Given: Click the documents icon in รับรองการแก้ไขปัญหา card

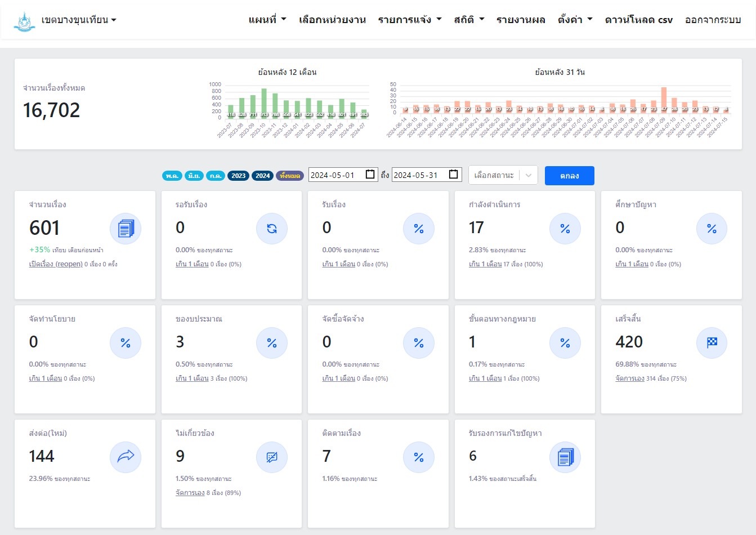Looking at the screenshot, I should pos(565,457).
